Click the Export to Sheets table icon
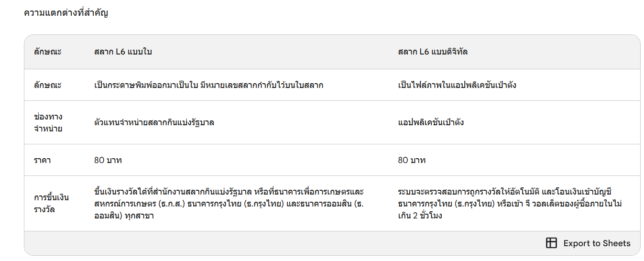 551,243
